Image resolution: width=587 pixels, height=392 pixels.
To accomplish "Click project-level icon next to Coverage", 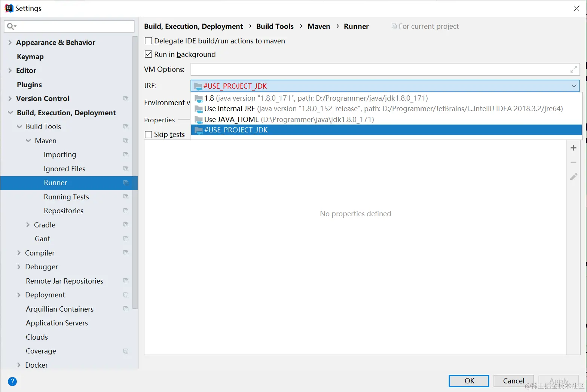I will tap(126, 351).
